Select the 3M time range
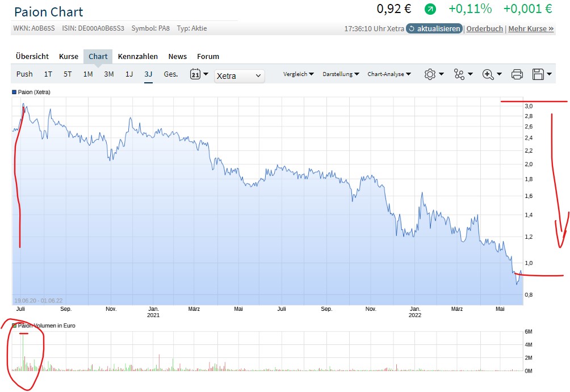This screenshot has height=392, width=570. point(108,74)
